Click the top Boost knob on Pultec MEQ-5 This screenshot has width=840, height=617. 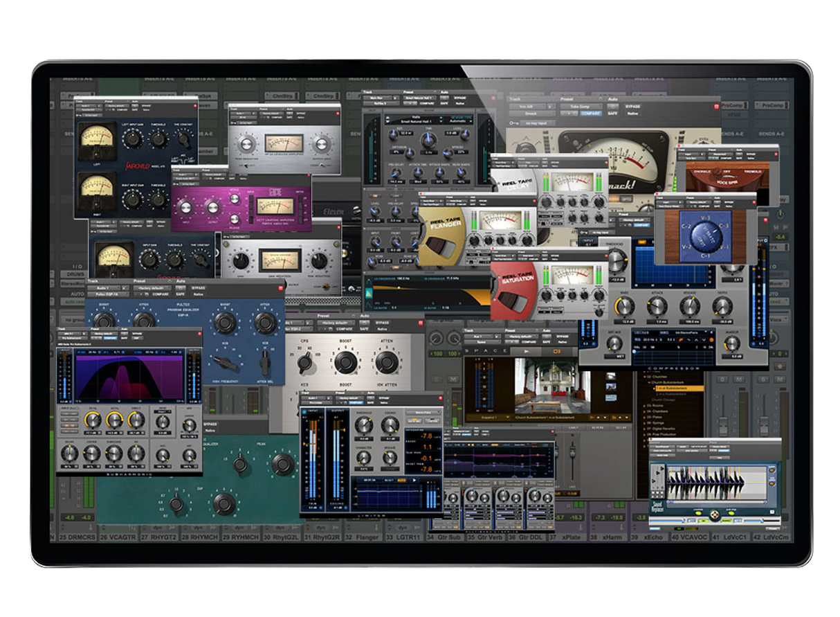click(345, 362)
